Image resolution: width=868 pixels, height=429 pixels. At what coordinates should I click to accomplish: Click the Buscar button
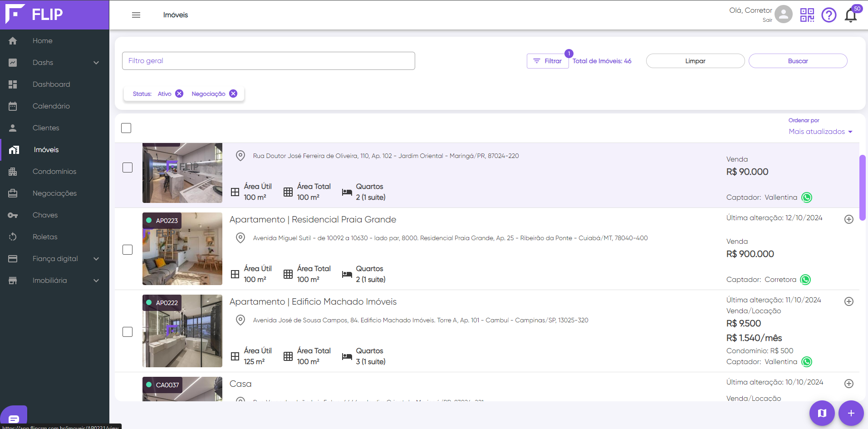click(x=798, y=61)
